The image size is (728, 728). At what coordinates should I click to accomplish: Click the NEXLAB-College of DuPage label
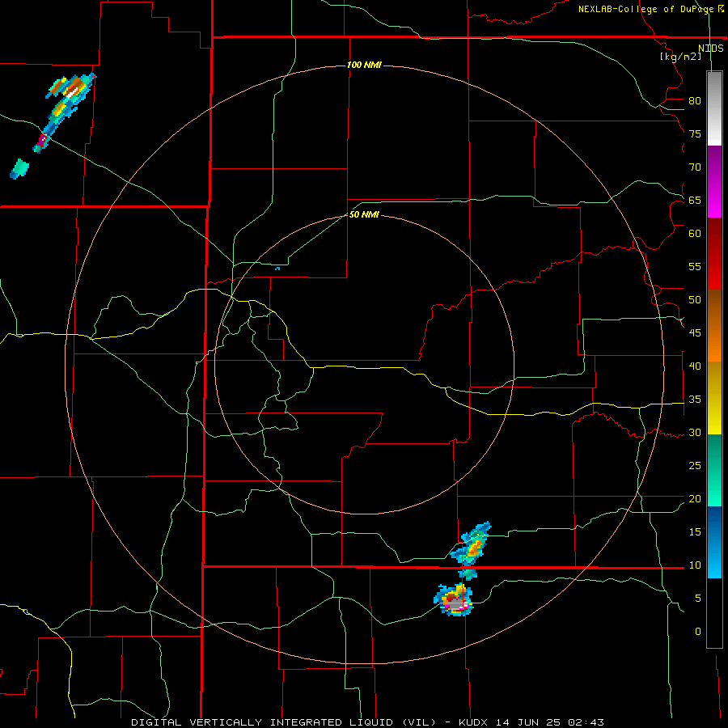[645, 9]
